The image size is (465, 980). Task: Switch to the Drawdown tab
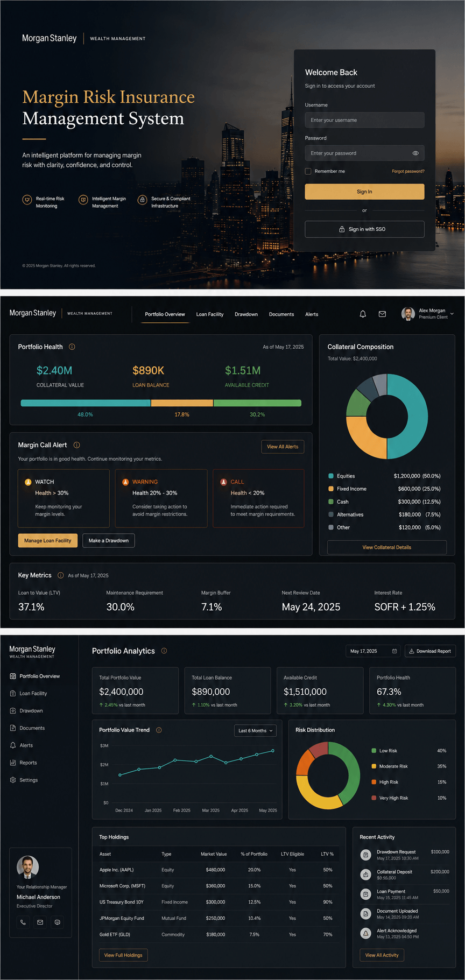point(246,314)
